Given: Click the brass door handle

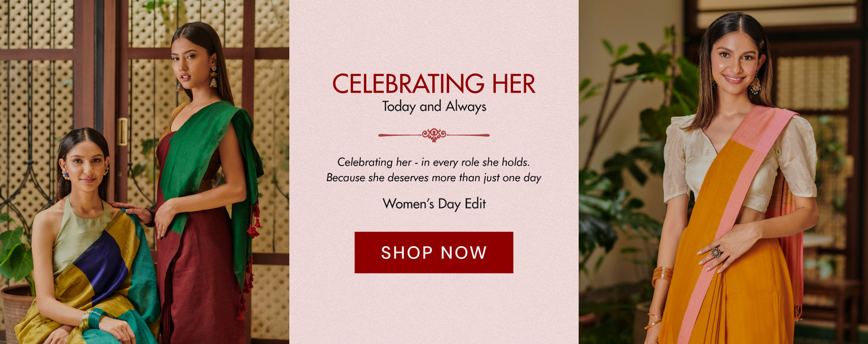Looking at the screenshot, I should pos(122,131).
